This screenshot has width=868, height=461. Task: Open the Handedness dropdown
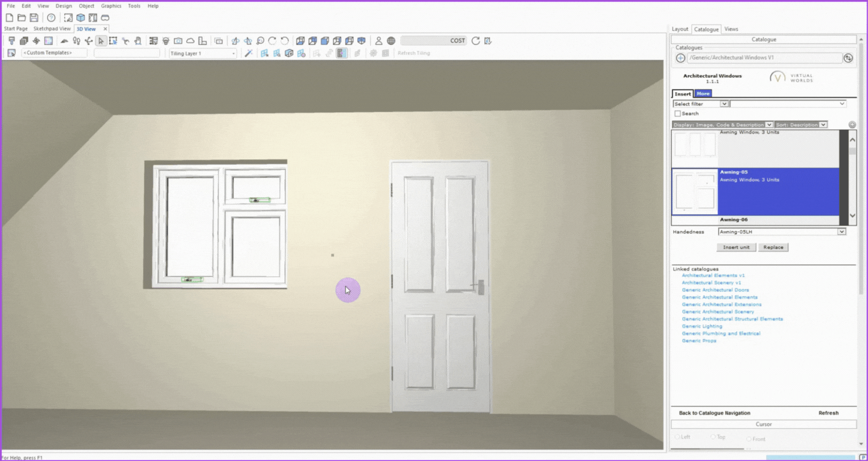pyautogui.click(x=841, y=232)
